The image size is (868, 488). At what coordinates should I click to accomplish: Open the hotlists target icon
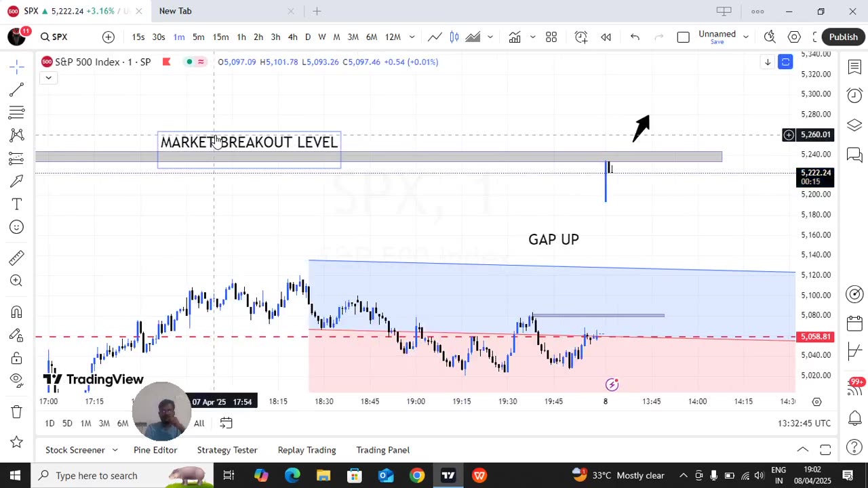click(x=854, y=294)
